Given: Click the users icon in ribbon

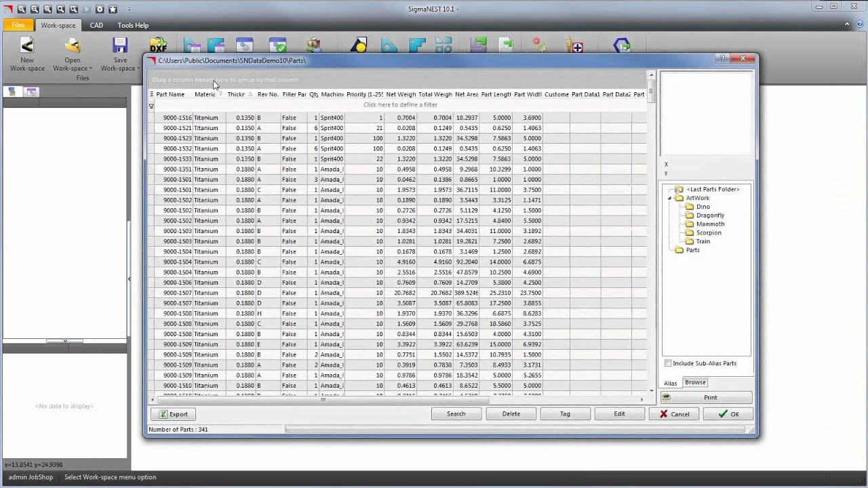Looking at the screenshot, I should 313,45.
